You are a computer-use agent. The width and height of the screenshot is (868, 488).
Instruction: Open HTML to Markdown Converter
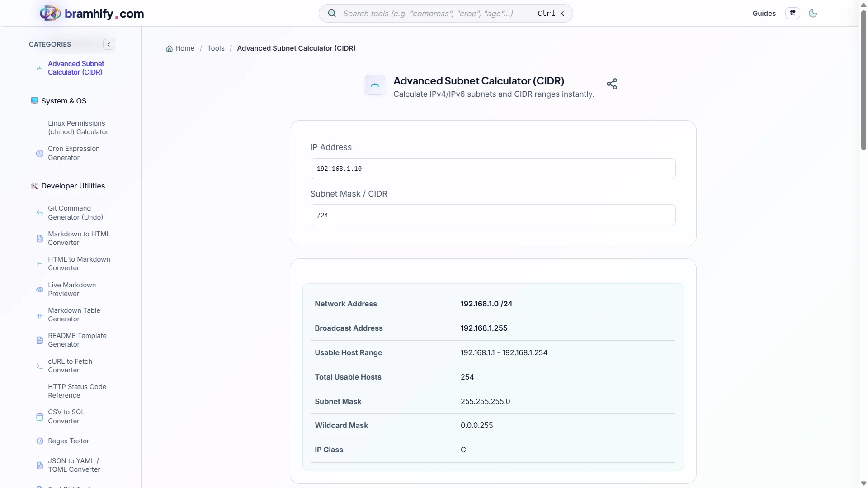pyautogui.click(x=79, y=264)
